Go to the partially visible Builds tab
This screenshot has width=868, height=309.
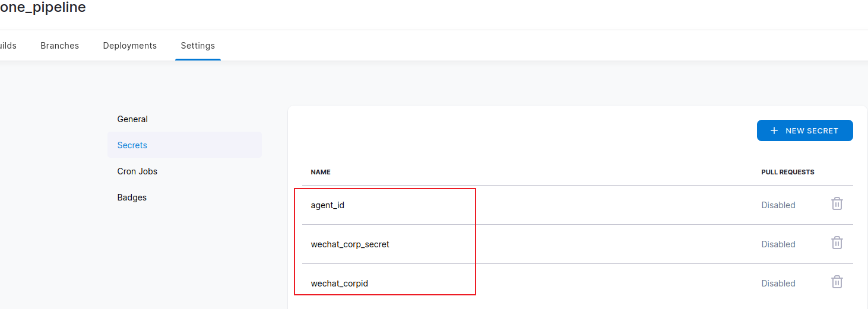pos(8,46)
